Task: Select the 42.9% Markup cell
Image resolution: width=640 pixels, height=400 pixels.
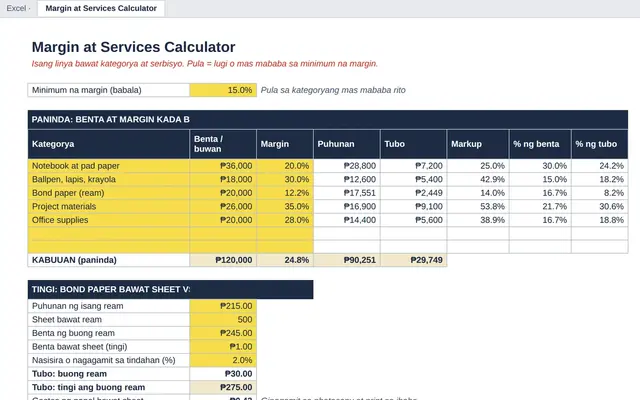Action: (478, 179)
